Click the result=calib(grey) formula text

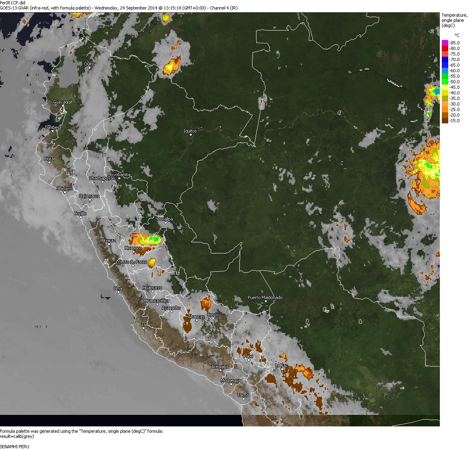pos(17,436)
